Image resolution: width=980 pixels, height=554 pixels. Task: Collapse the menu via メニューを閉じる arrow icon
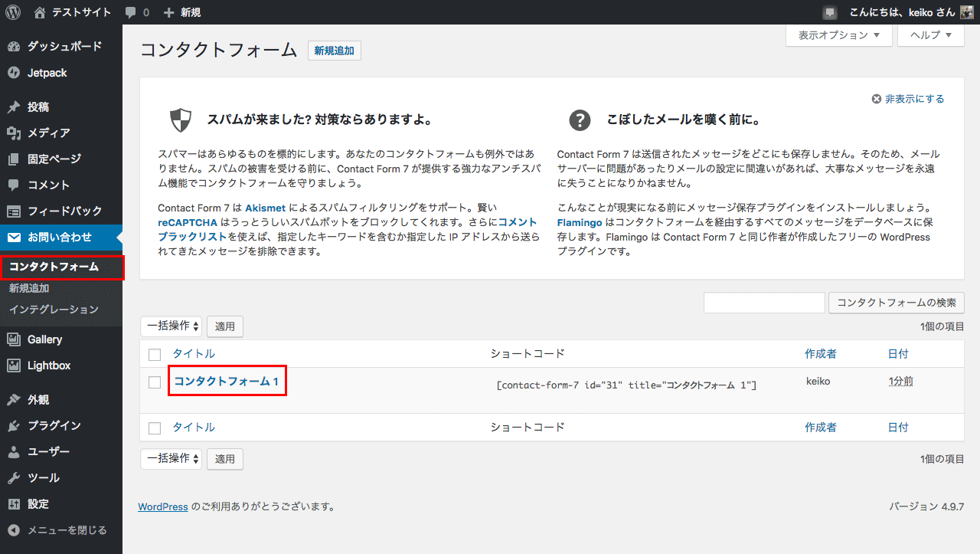point(14,530)
